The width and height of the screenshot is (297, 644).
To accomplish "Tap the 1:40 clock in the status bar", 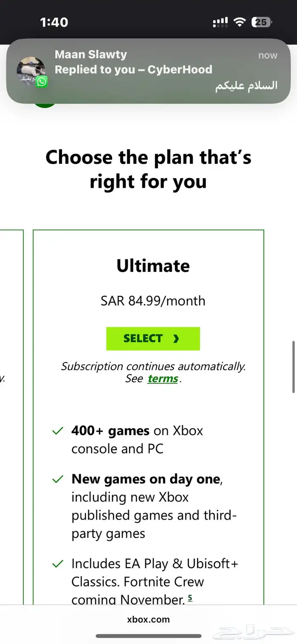I will tap(54, 22).
